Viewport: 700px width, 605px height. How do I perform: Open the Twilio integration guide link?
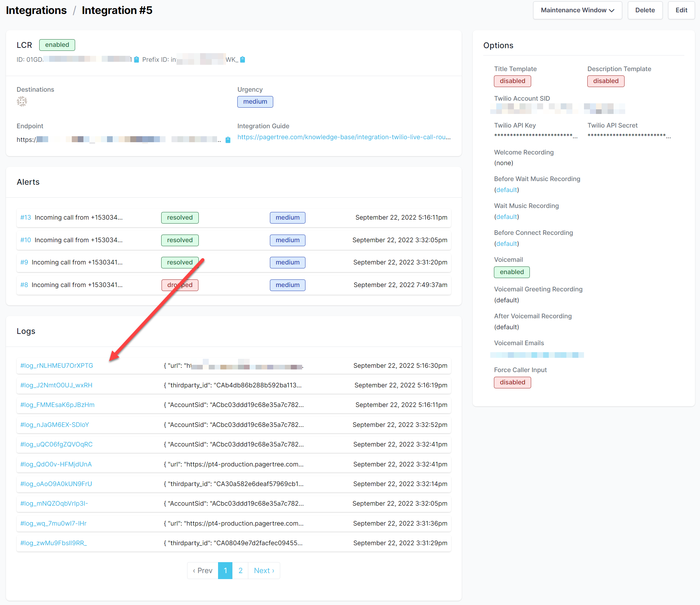[344, 137]
